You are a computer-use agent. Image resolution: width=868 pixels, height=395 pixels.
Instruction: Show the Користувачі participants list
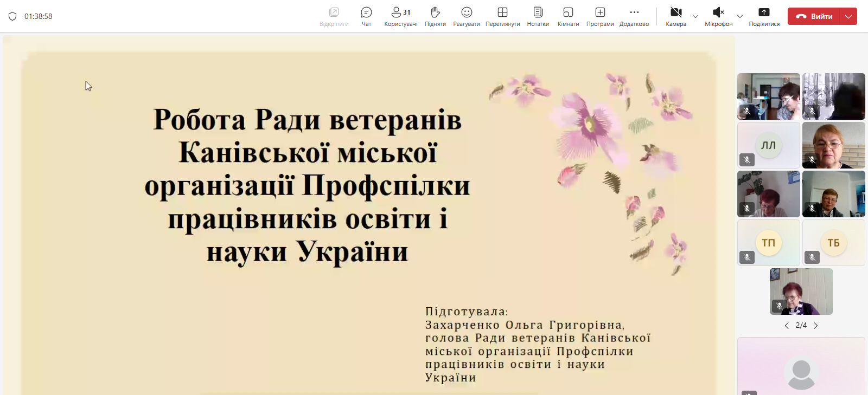pyautogui.click(x=400, y=16)
